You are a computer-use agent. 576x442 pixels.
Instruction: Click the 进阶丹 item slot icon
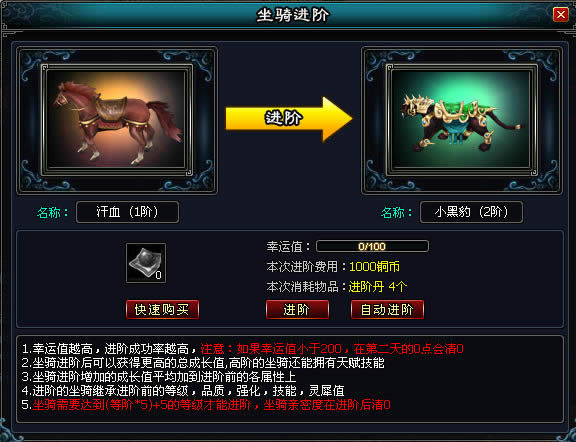146,263
